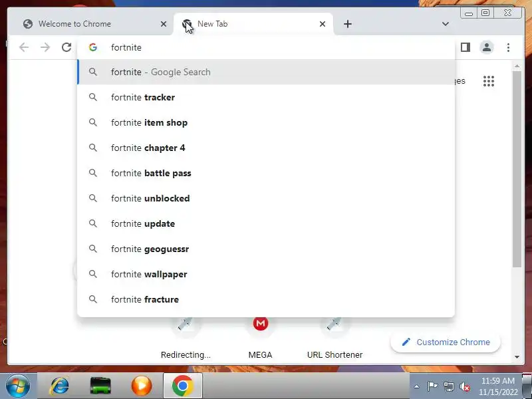
Task: Expand the tab search chevron
Action: pos(446,24)
